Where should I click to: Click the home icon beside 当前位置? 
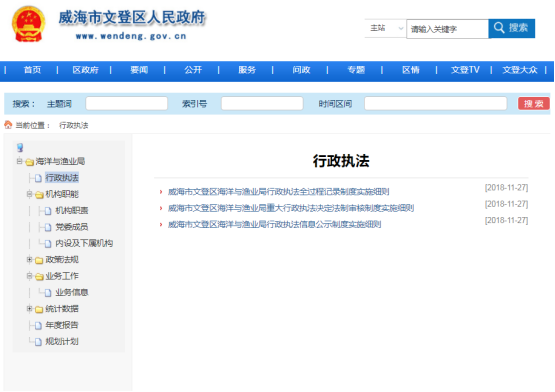pyautogui.click(x=8, y=125)
